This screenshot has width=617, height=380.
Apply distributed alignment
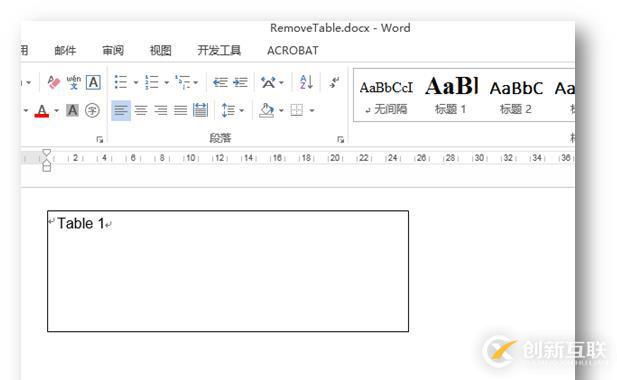tap(200, 111)
